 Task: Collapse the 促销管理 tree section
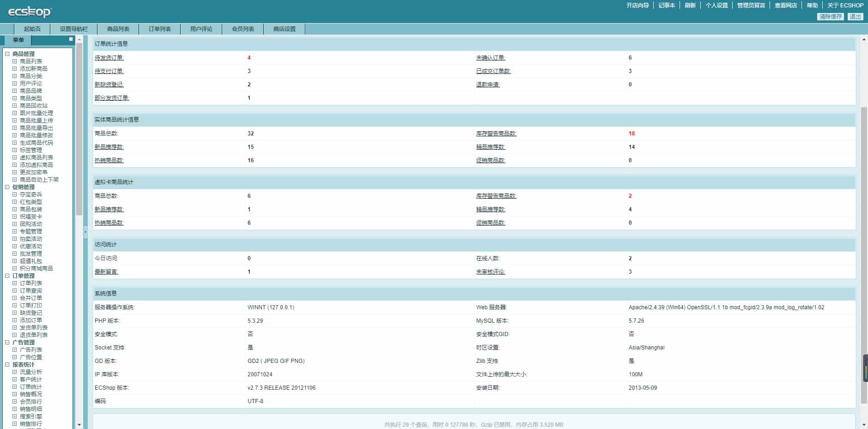(x=7, y=187)
